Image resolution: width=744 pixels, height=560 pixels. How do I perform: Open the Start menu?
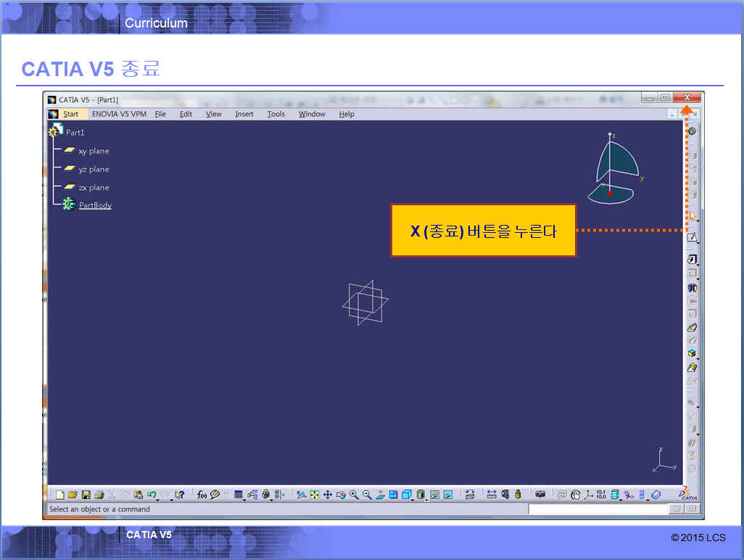coord(70,114)
